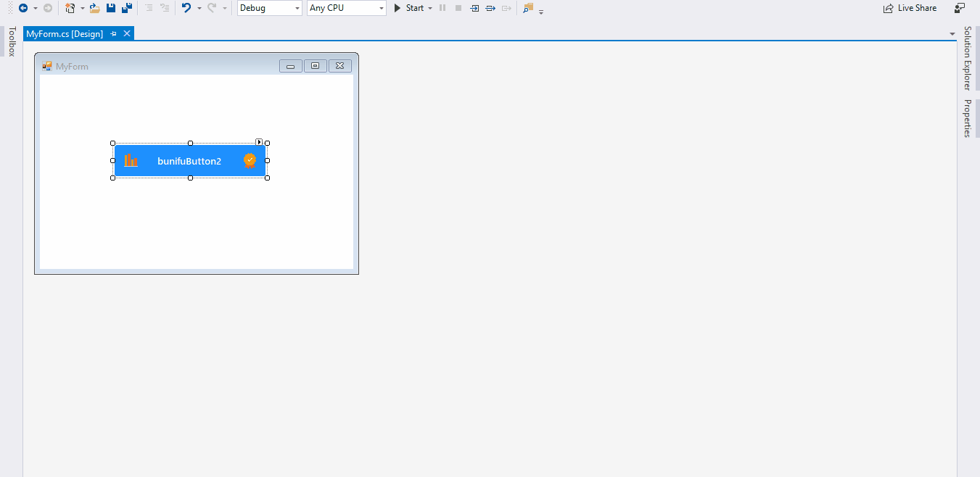Open the Solution Explorer side tab
Viewport: 980px width, 477px height.
(x=968, y=58)
